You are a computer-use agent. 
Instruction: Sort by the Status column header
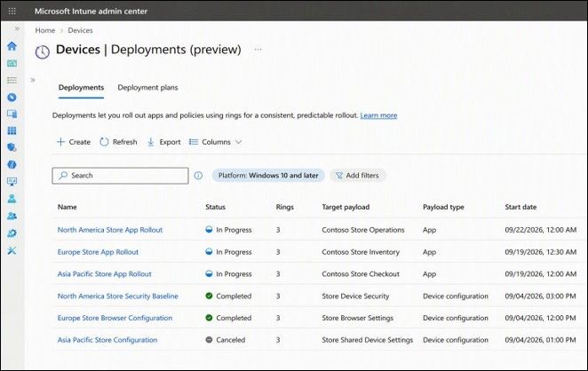(215, 207)
